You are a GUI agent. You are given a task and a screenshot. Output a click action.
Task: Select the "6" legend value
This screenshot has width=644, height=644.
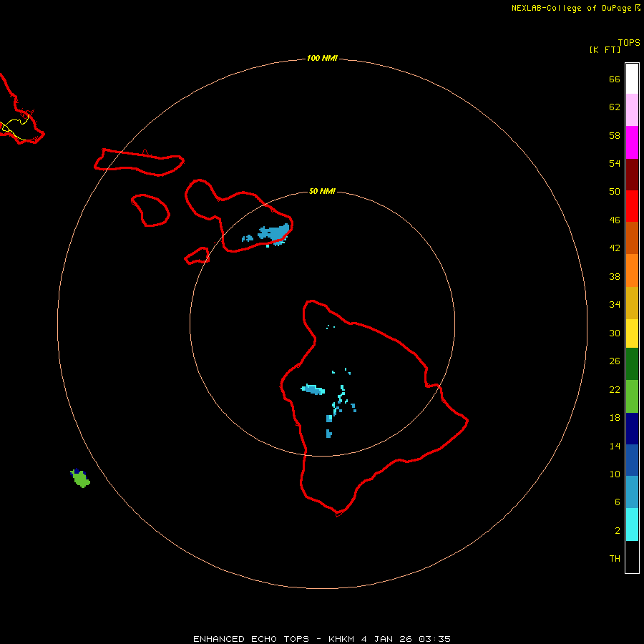click(618, 502)
